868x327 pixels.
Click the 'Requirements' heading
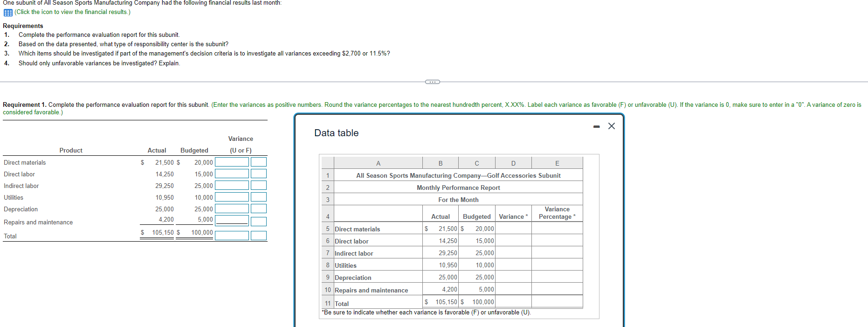[23, 26]
